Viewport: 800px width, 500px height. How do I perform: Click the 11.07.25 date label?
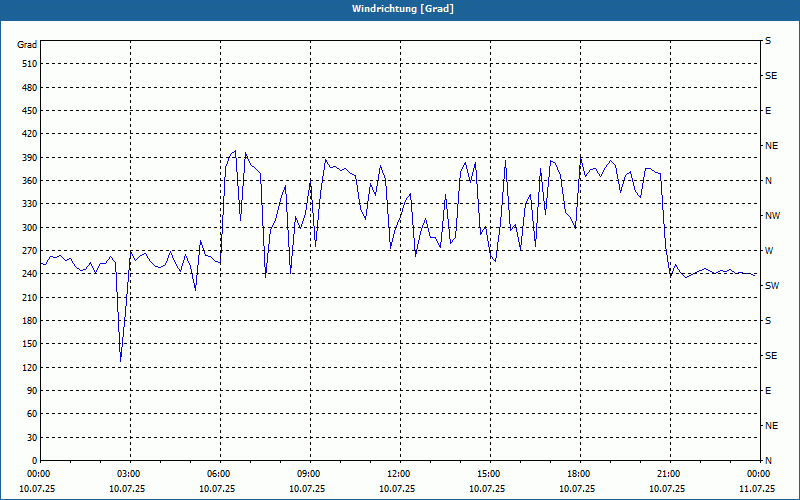click(x=757, y=489)
